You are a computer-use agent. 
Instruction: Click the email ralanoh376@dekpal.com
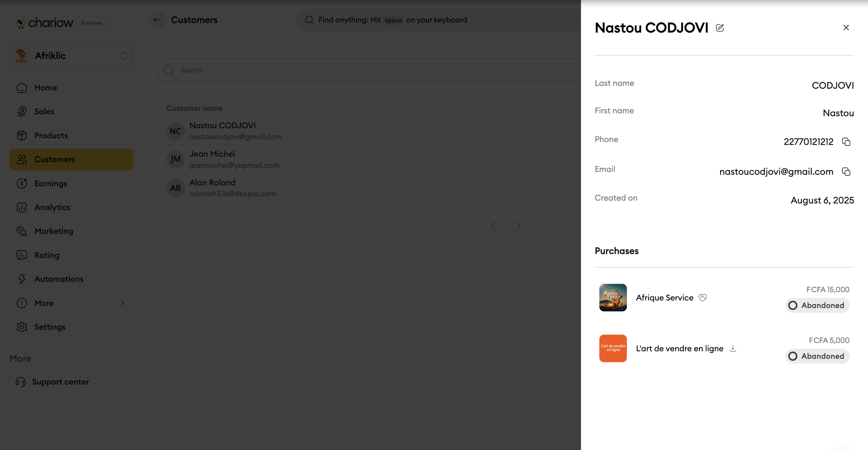click(x=232, y=194)
